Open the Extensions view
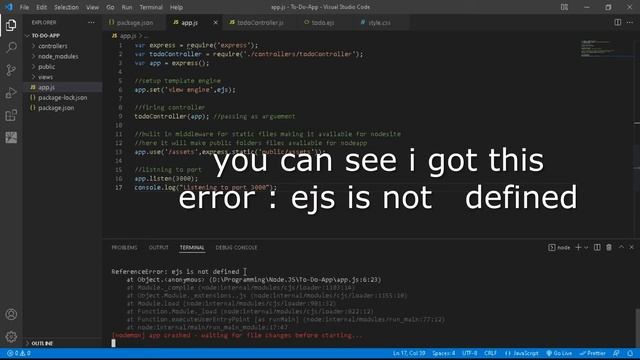Viewport: 640px width, 360px height. 11,115
